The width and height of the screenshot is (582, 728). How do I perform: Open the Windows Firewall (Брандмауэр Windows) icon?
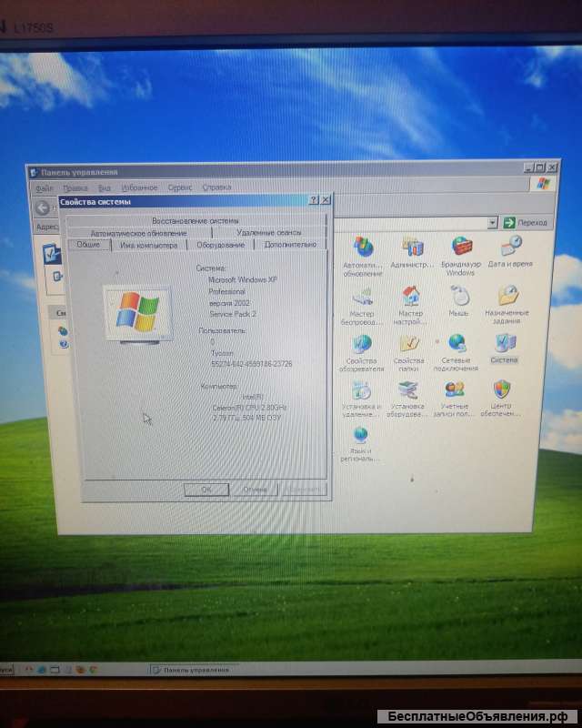pos(461,248)
